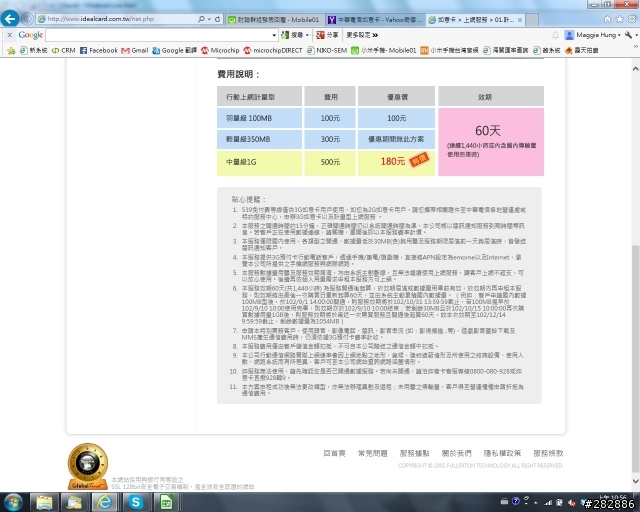
Task: Open the first folder icon on taskbar
Action: pos(44,502)
